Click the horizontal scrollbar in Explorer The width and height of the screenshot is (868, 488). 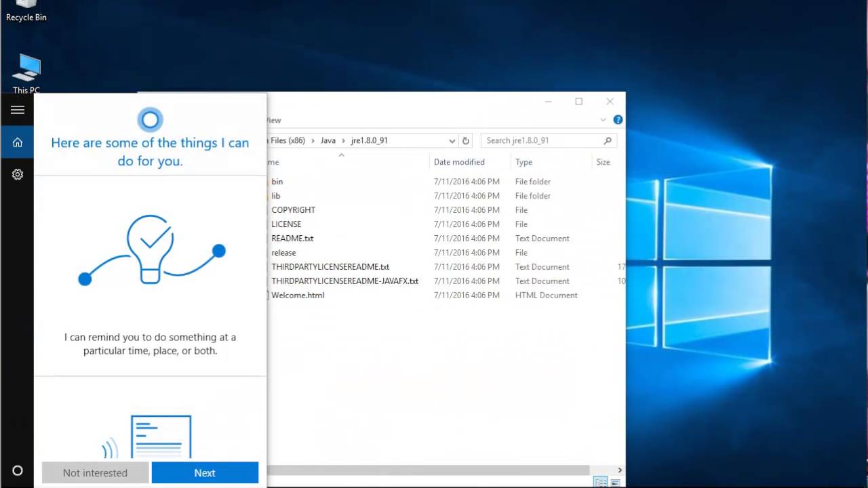tap(428, 470)
